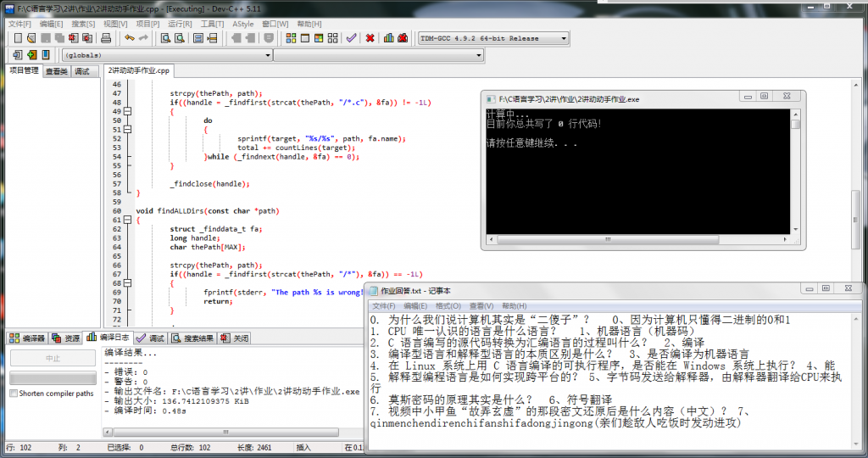Collapse the code fold at line 61
The image size is (868, 458).
[127, 220]
